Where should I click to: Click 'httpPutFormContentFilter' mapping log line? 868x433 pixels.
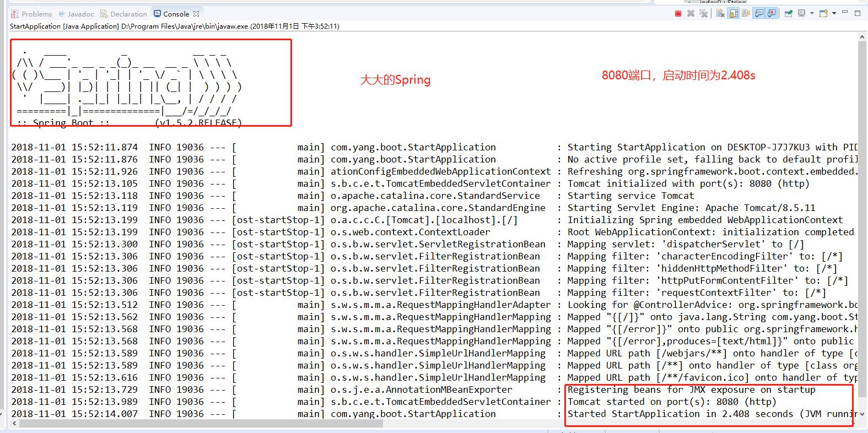708,280
